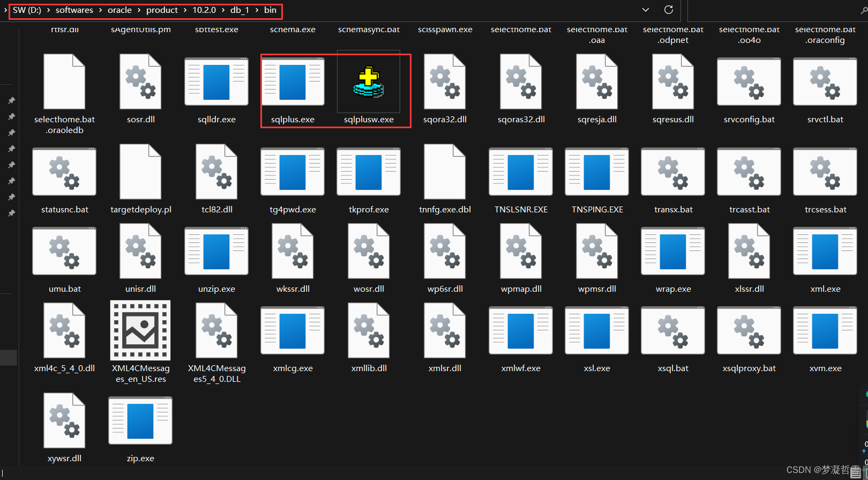Select the tnnfg.exe.dbl file icon
The image size is (868, 480).
coord(445,172)
